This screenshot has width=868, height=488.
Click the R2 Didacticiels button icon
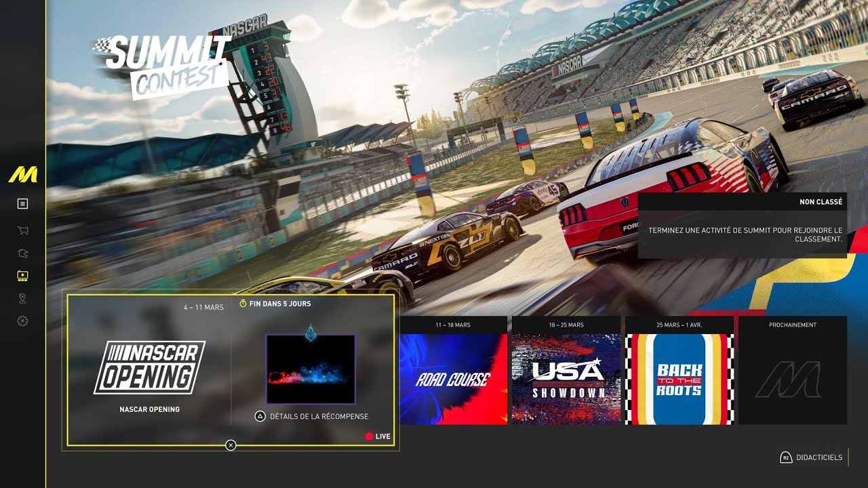pos(786,457)
